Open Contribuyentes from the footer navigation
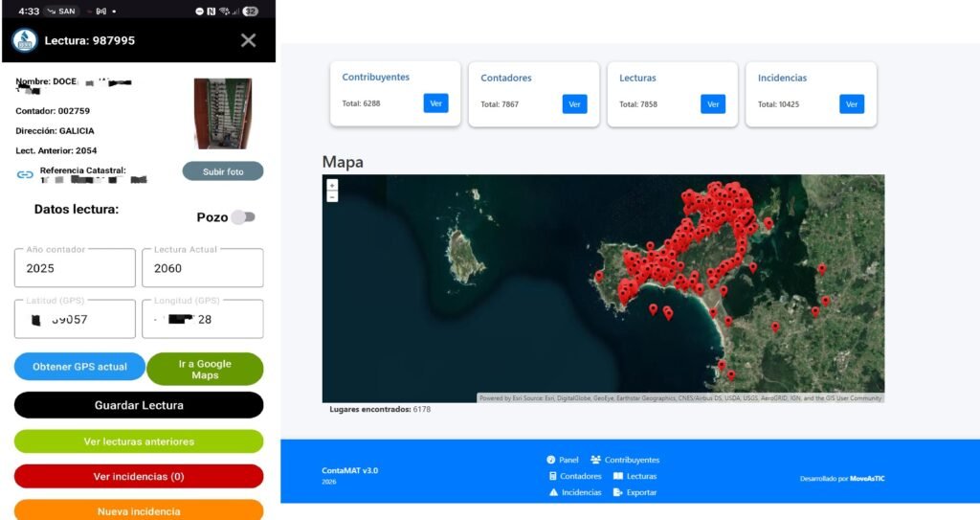The height and width of the screenshot is (520, 980). point(625,460)
